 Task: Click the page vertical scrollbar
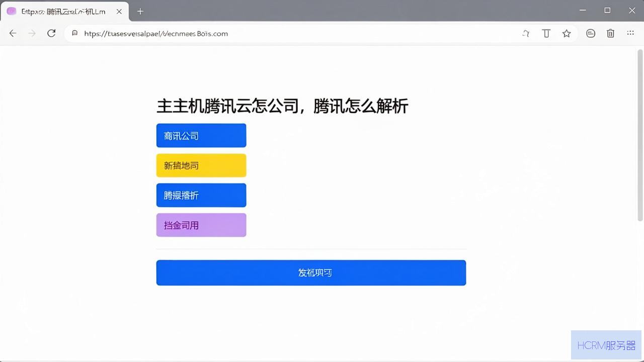click(640, 135)
